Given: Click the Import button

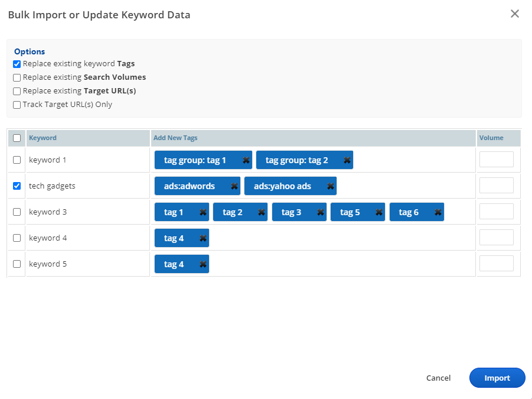Looking at the screenshot, I should coord(497,378).
